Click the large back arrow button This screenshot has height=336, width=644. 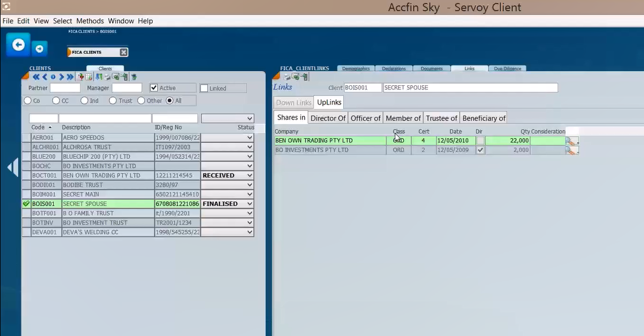(18, 45)
